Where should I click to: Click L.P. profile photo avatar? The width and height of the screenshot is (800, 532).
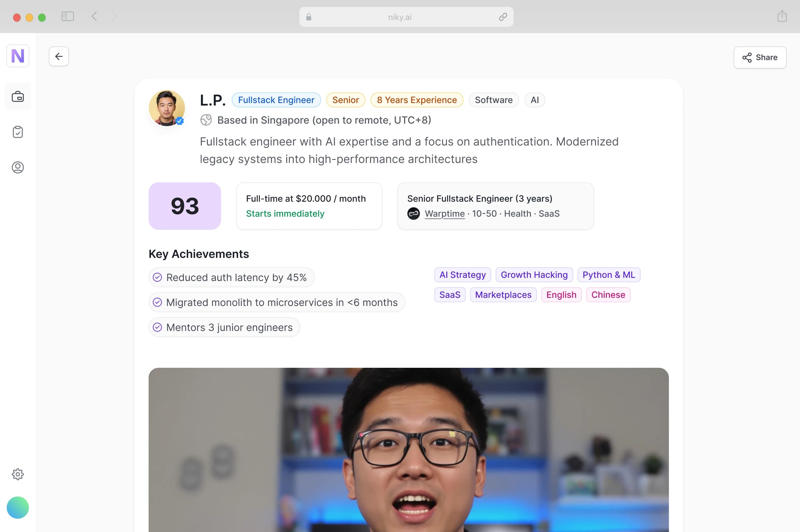click(x=167, y=108)
